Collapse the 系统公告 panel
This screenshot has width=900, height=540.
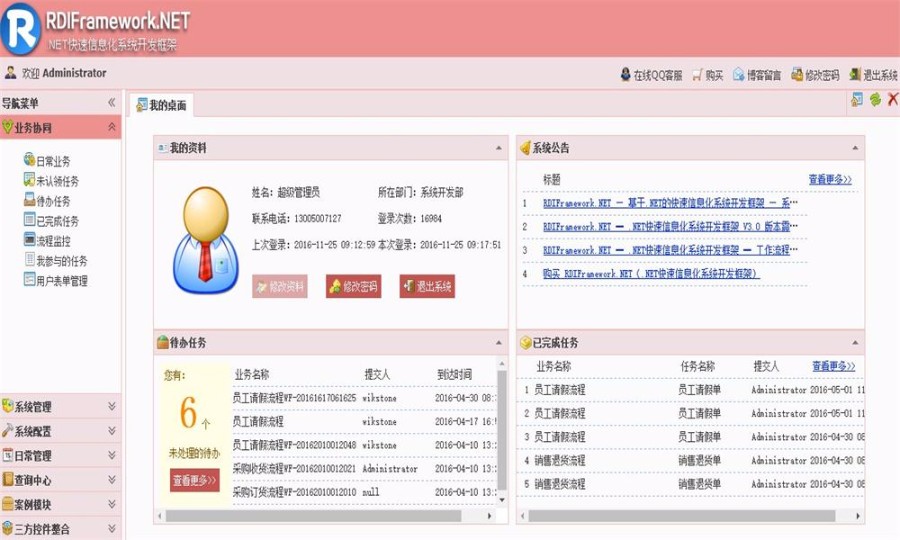(855, 148)
